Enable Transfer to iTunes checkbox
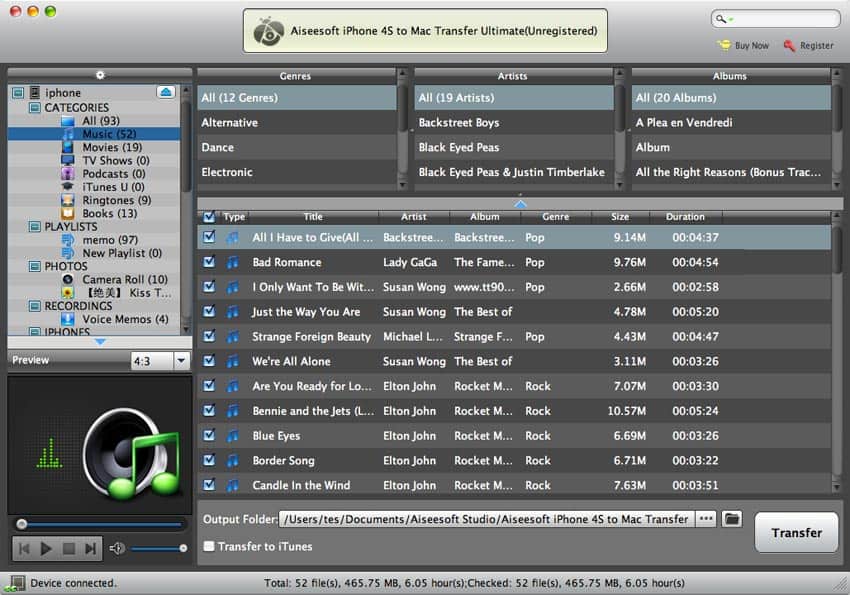850x595 pixels. (209, 546)
